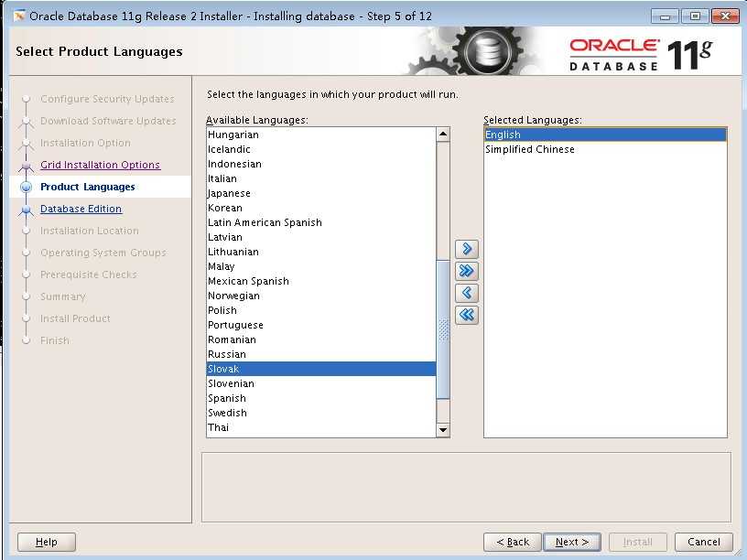Image resolution: width=747 pixels, height=560 pixels.
Task: Remove selected language with single left arrow
Action: pyautogui.click(x=466, y=293)
